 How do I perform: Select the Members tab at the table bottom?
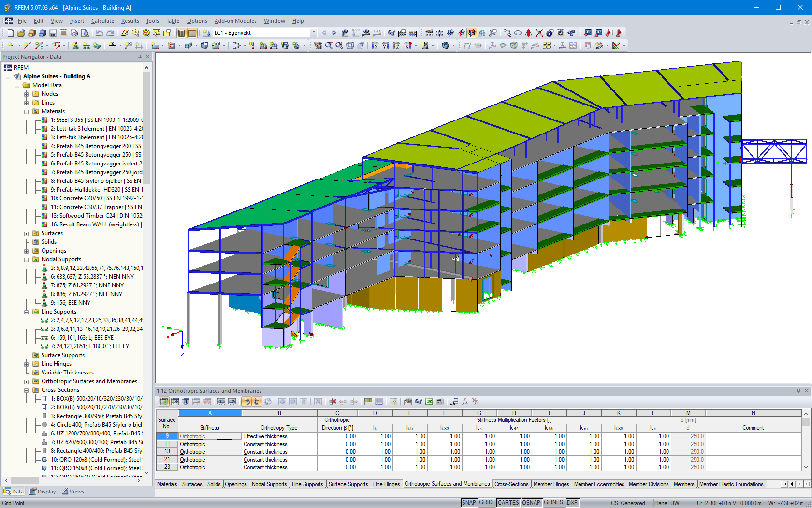tap(684, 484)
